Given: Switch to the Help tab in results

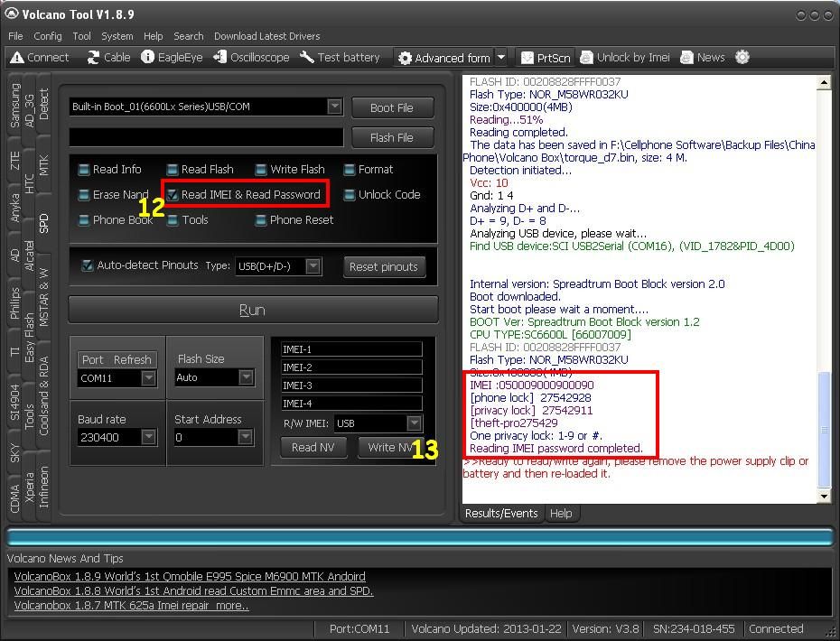Looking at the screenshot, I should (561, 514).
